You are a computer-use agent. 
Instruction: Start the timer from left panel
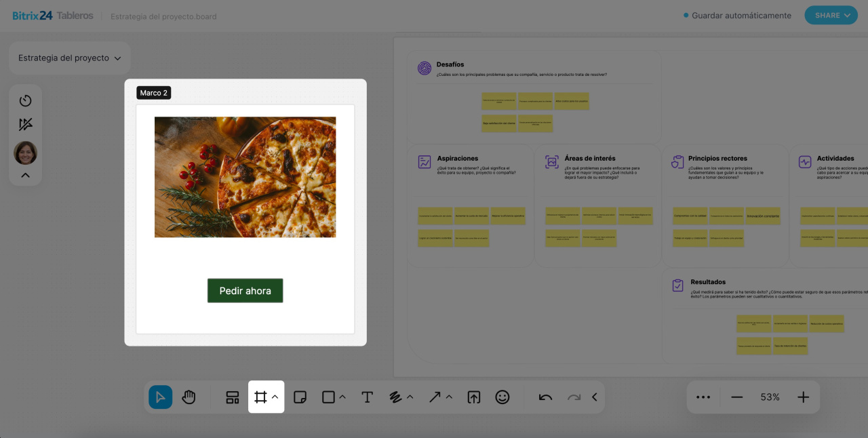26,100
